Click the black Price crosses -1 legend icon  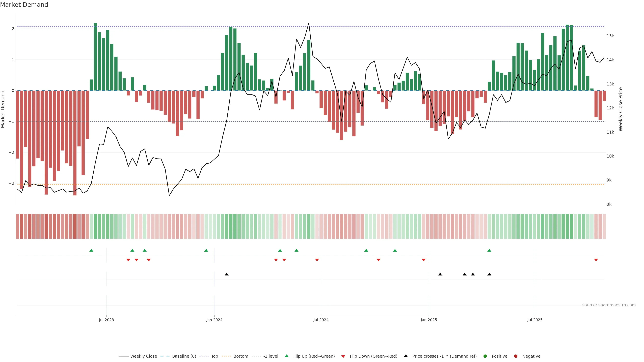click(x=406, y=356)
